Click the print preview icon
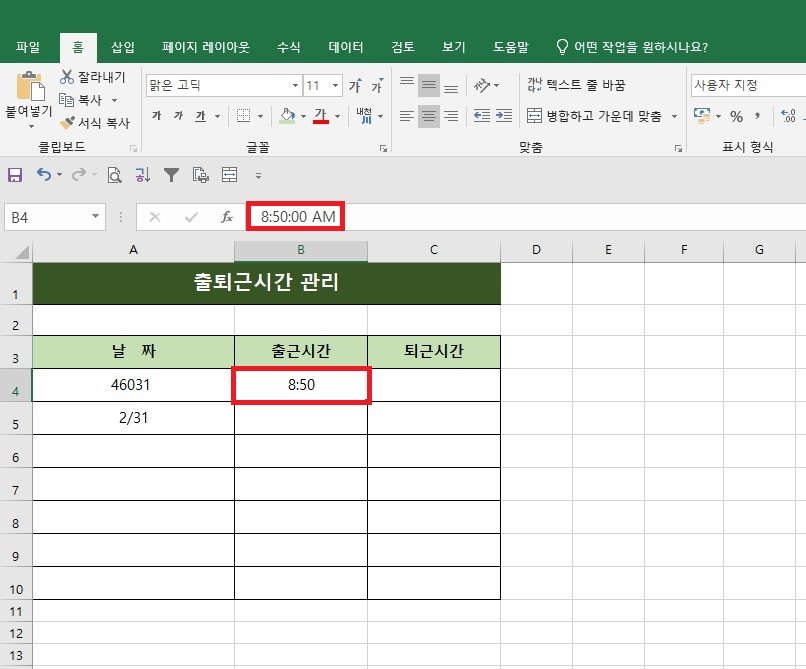Image resolution: width=806 pixels, height=669 pixels. tap(114, 175)
